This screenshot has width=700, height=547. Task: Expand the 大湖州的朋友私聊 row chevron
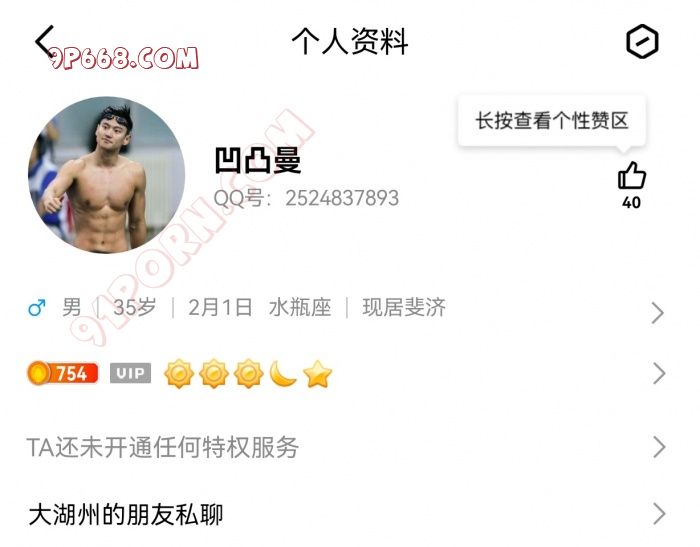[x=657, y=514]
